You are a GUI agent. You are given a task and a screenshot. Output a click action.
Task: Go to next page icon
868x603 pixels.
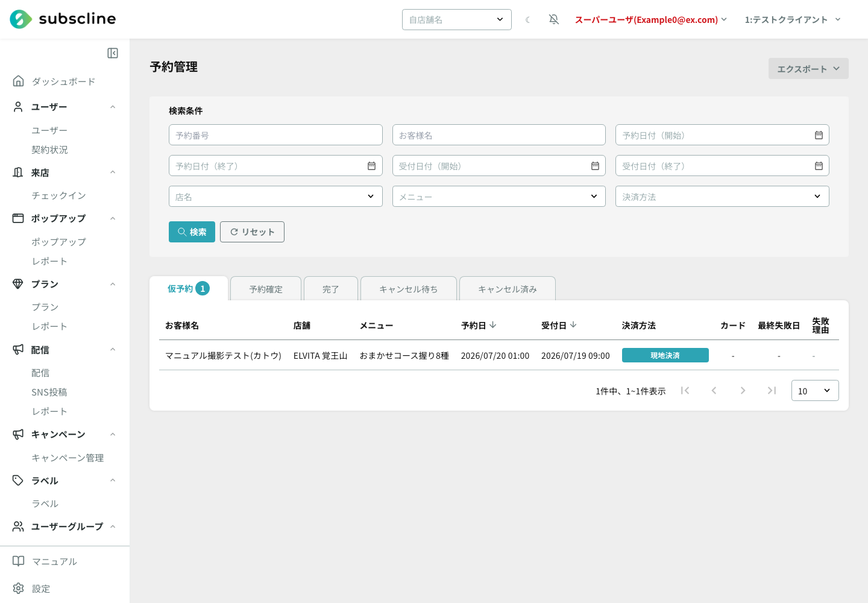pyautogui.click(x=743, y=391)
